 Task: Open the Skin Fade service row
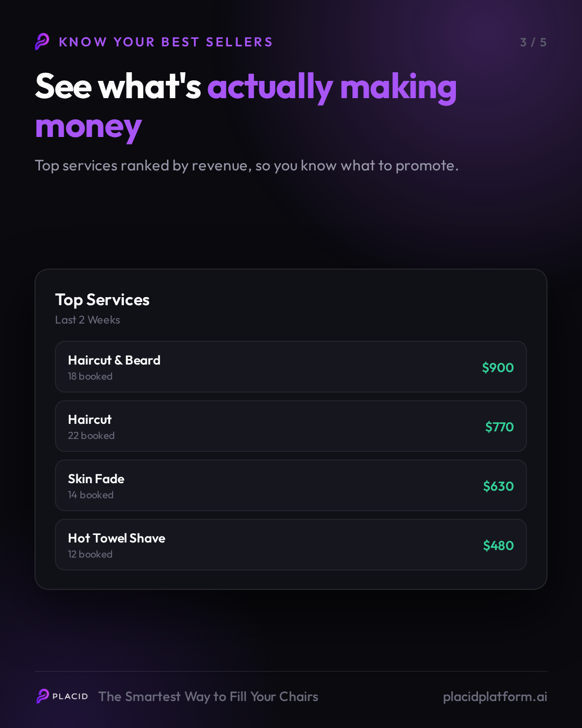point(291,485)
